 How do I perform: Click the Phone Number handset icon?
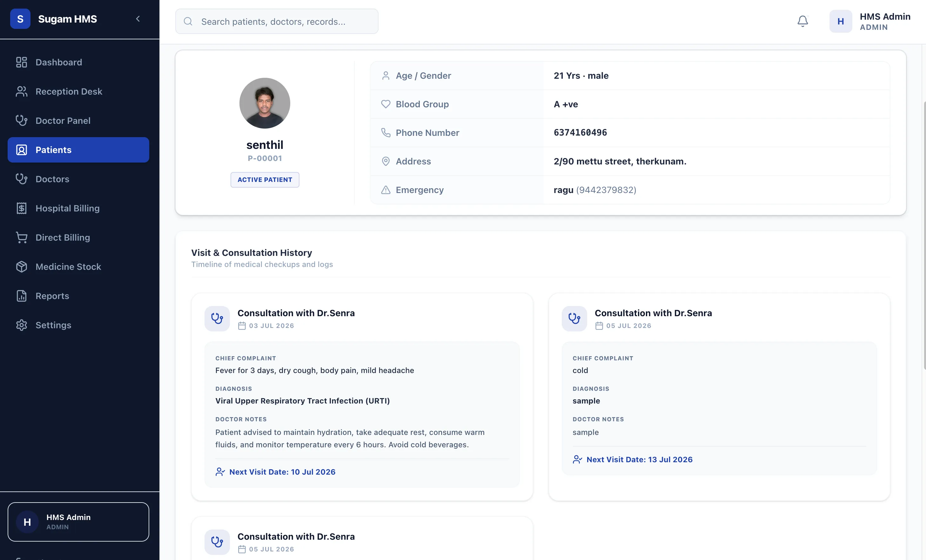pyautogui.click(x=386, y=133)
